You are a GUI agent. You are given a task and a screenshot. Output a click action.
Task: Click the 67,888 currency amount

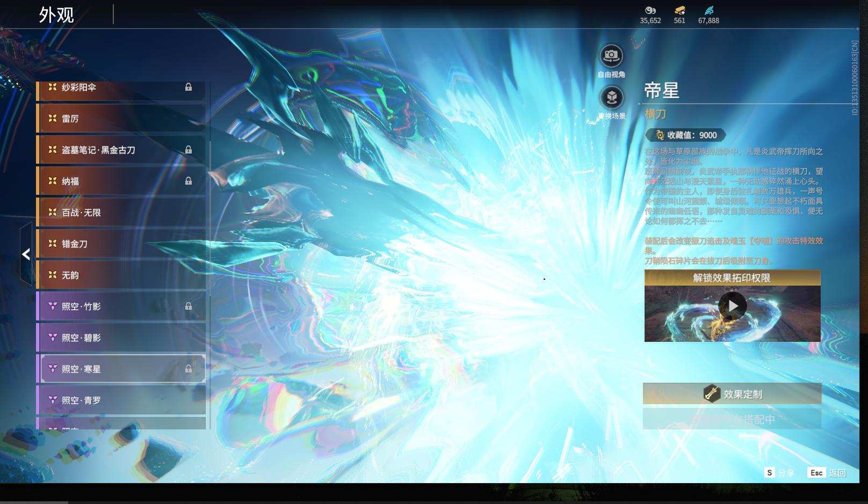click(x=708, y=20)
